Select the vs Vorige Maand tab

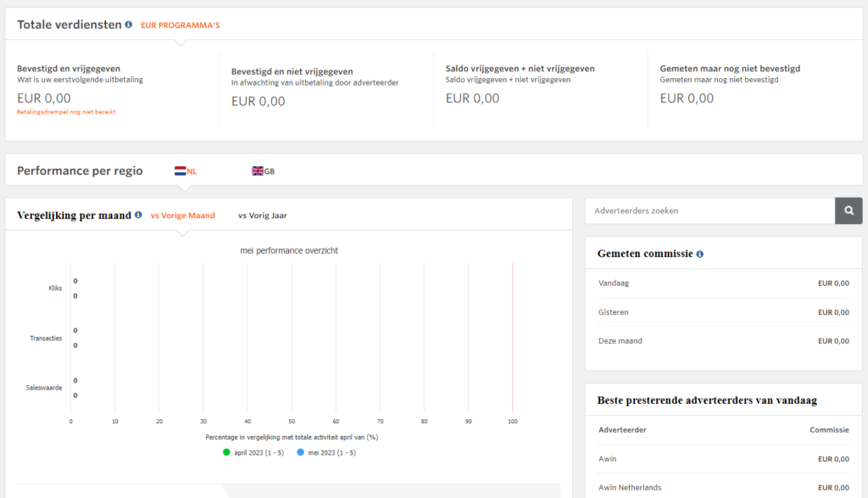pos(182,215)
